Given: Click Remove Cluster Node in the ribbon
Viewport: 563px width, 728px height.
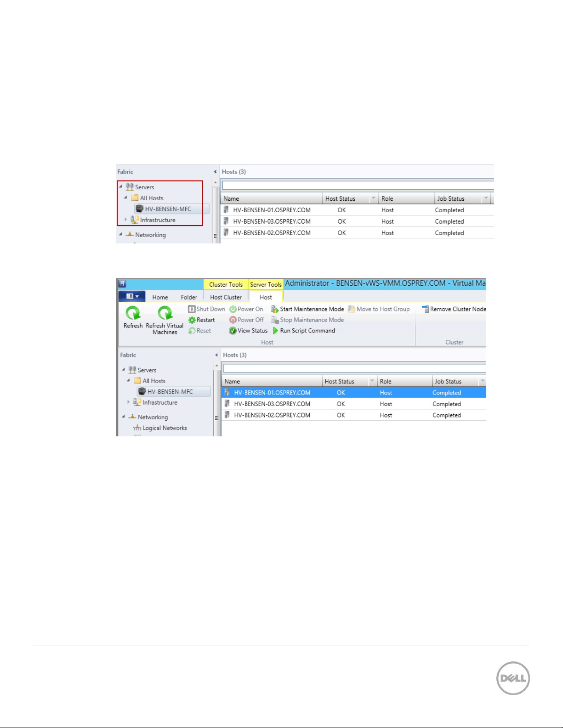Looking at the screenshot, I should [454, 309].
